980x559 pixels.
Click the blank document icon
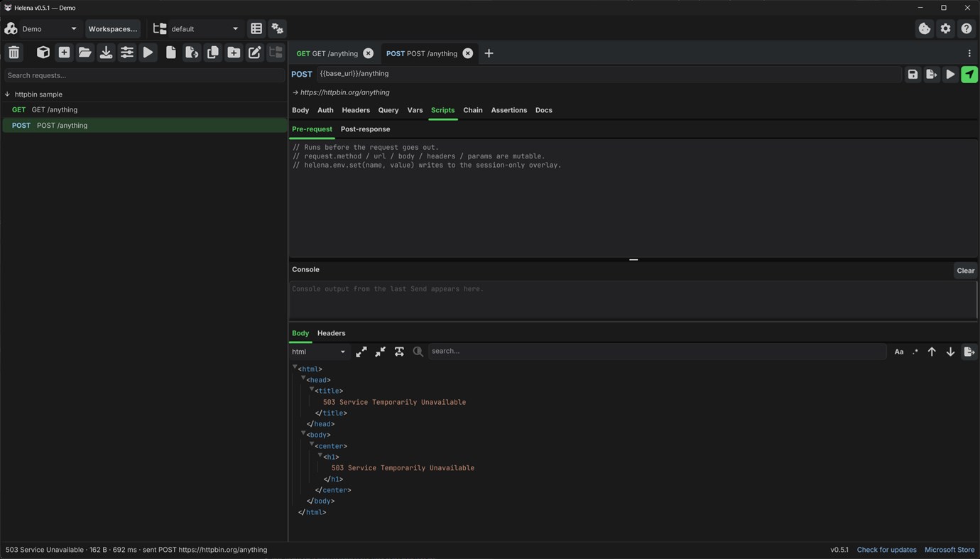pos(170,53)
